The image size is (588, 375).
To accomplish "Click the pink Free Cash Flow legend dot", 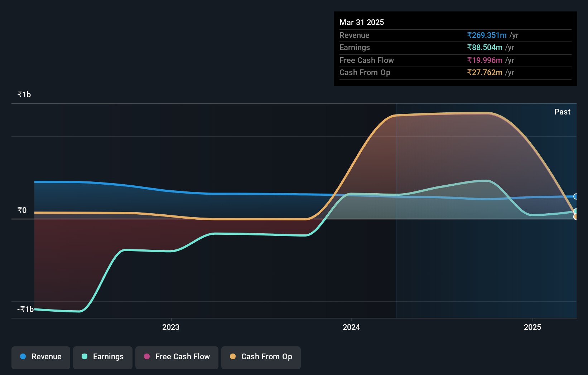I will click(147, 356).
